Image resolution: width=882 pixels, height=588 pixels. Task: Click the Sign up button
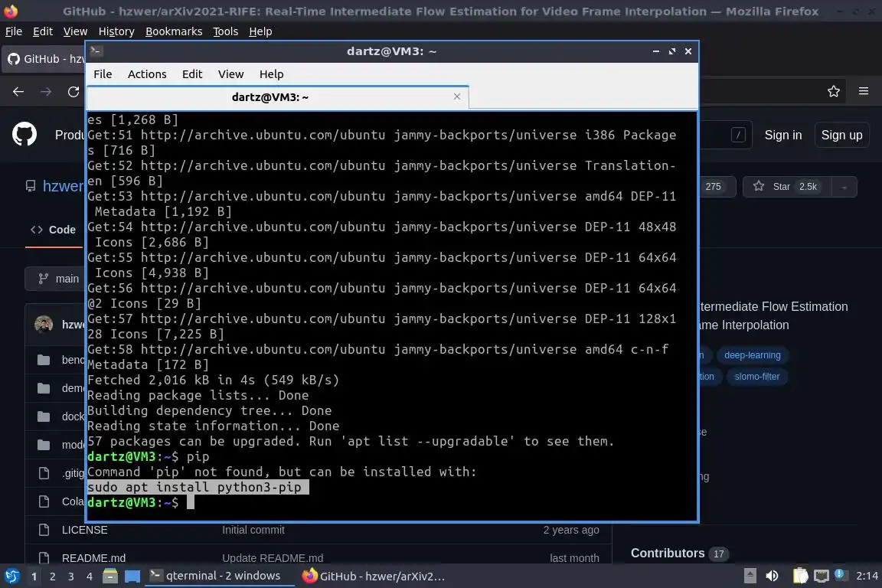point(841,135)
